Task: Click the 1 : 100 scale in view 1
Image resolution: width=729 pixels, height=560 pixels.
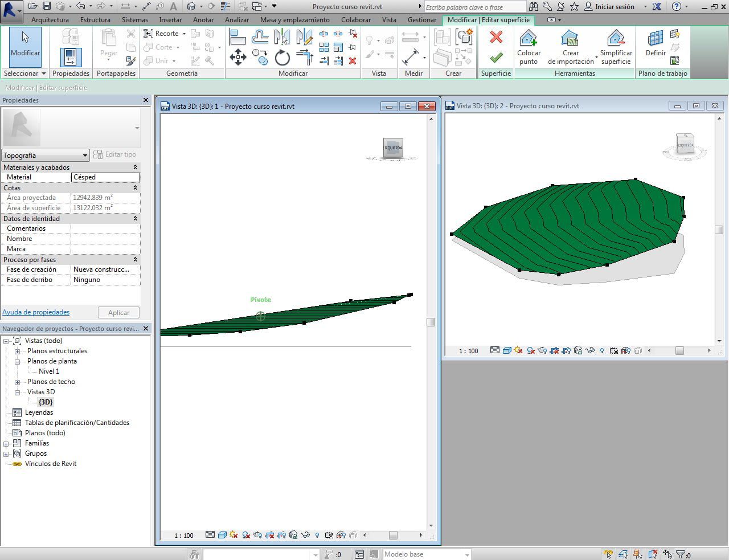Action: pos(183,536)
